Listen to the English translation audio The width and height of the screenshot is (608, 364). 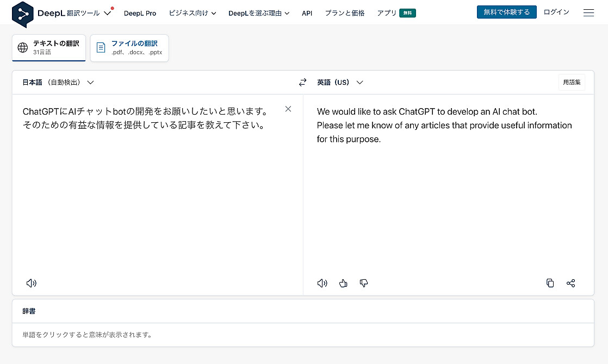tap(322, 283)
